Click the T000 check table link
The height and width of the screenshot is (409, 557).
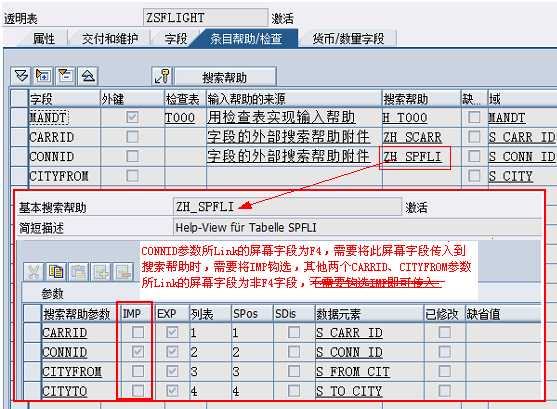(180, 118)
